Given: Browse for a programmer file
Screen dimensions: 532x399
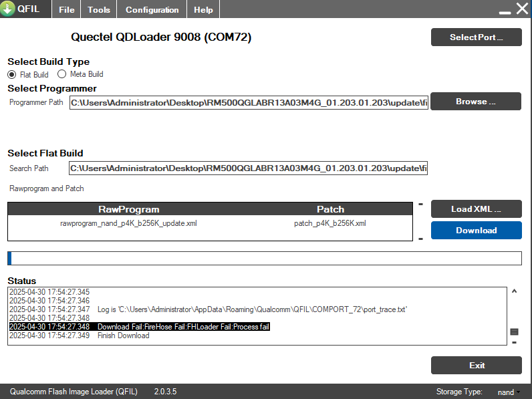Looking at the screenshot, I should coord(476,101).
